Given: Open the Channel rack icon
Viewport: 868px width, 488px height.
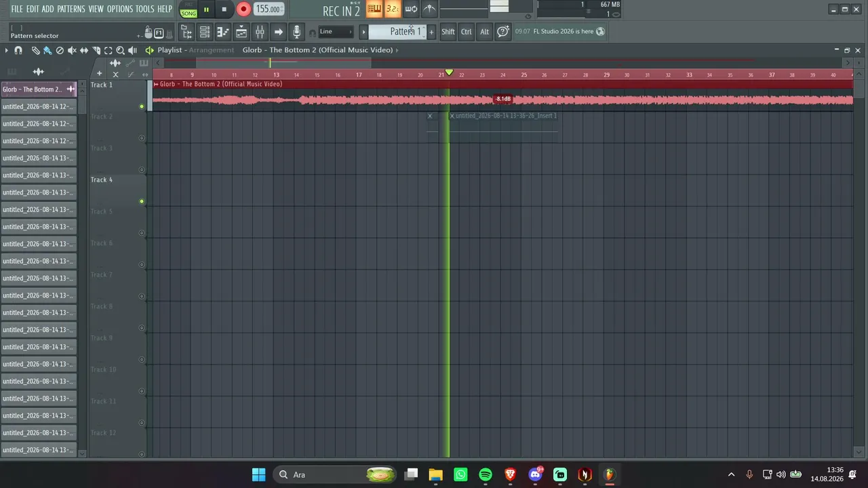Looking at the screenshot, I should pyautogui.click(x=204, y=32).
